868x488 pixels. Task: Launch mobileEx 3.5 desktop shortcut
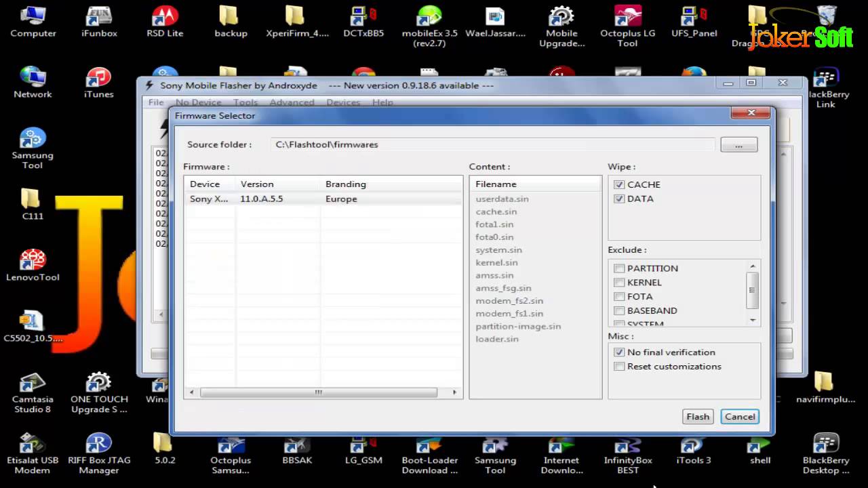click(x=429, y=26)
